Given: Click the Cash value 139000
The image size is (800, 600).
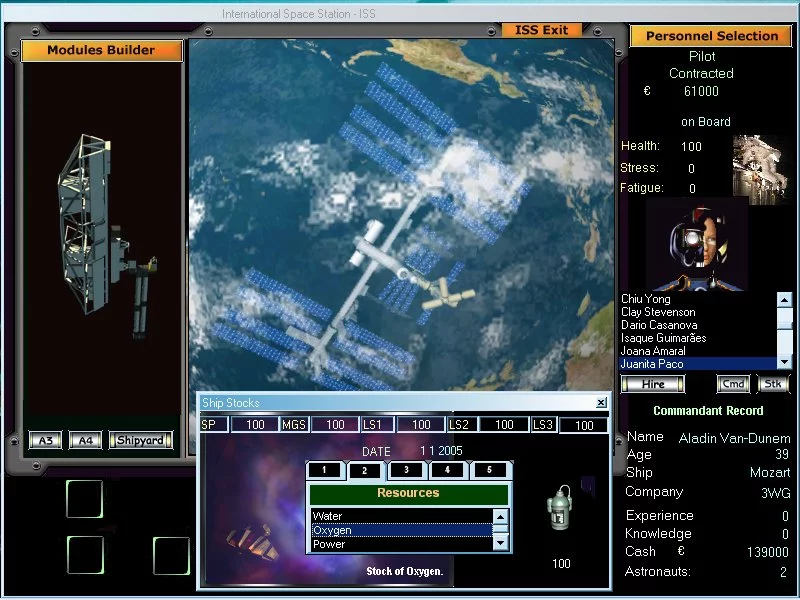Looking at the screenshot, I should point(768,553).
